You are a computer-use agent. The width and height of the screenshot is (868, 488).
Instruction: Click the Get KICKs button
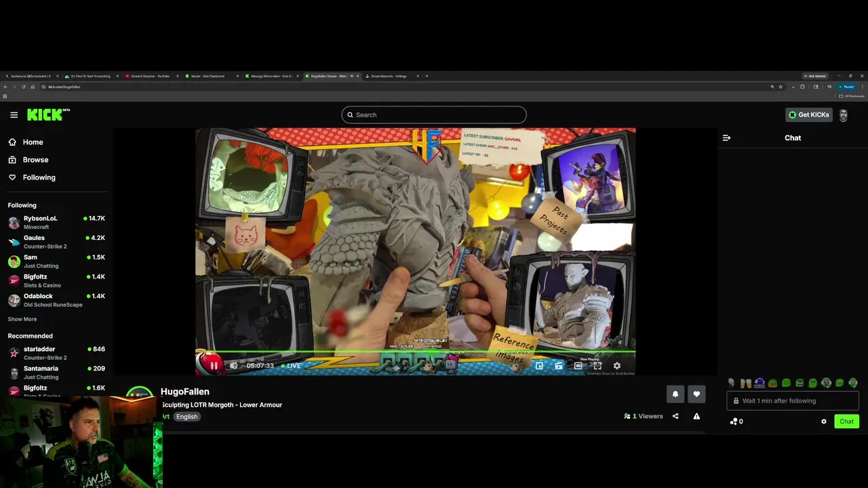click(x=809, y=115)
